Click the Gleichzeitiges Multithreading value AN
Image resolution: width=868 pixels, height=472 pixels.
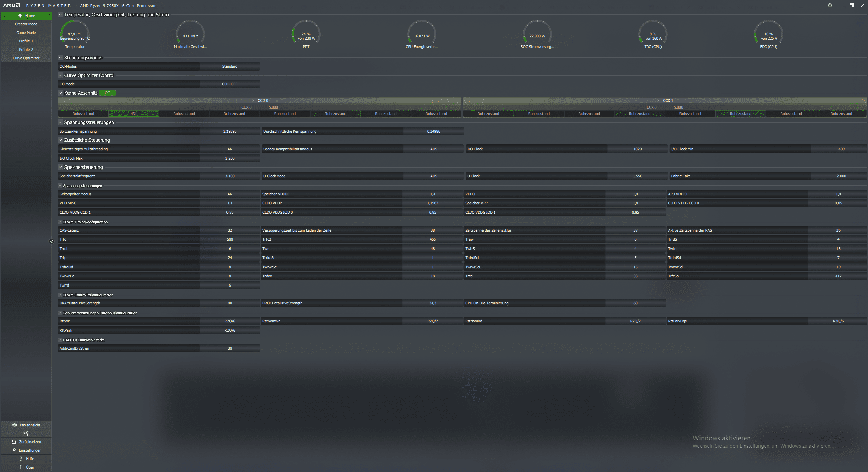coord(230,149)
